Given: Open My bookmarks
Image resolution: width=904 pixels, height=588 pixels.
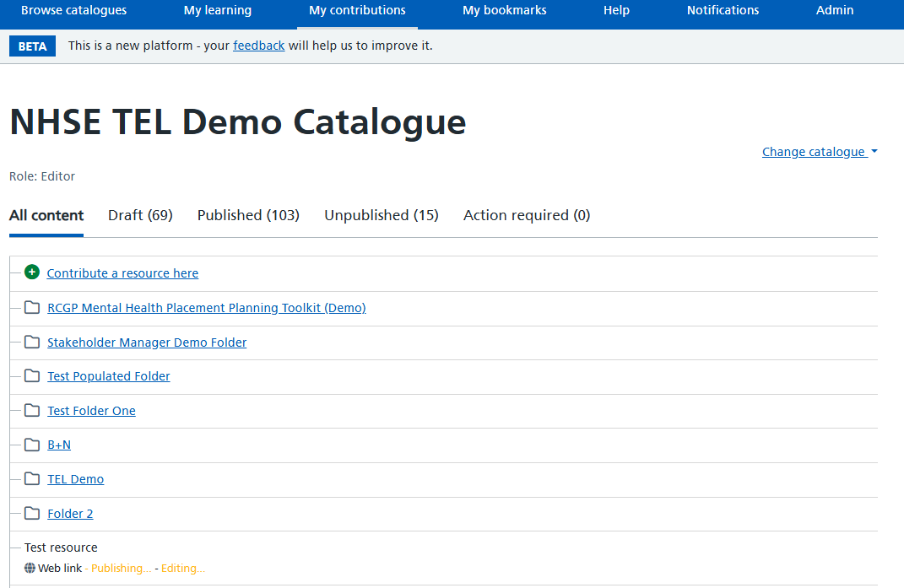Looking at the screenshot, I should click(505, 10).
